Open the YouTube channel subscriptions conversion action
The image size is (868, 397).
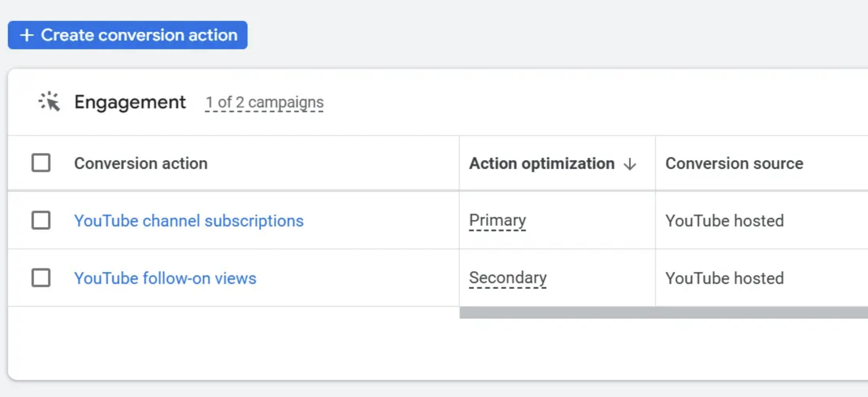189,221
